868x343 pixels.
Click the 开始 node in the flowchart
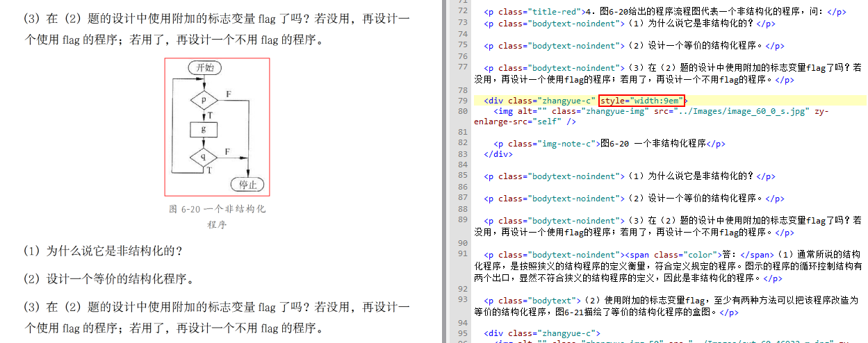coord(204,67)
